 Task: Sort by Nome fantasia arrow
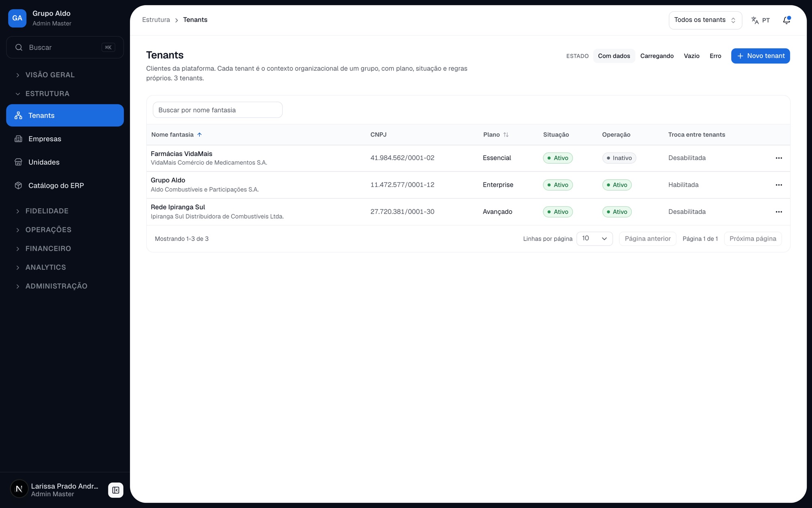click(x=199, y=135)
